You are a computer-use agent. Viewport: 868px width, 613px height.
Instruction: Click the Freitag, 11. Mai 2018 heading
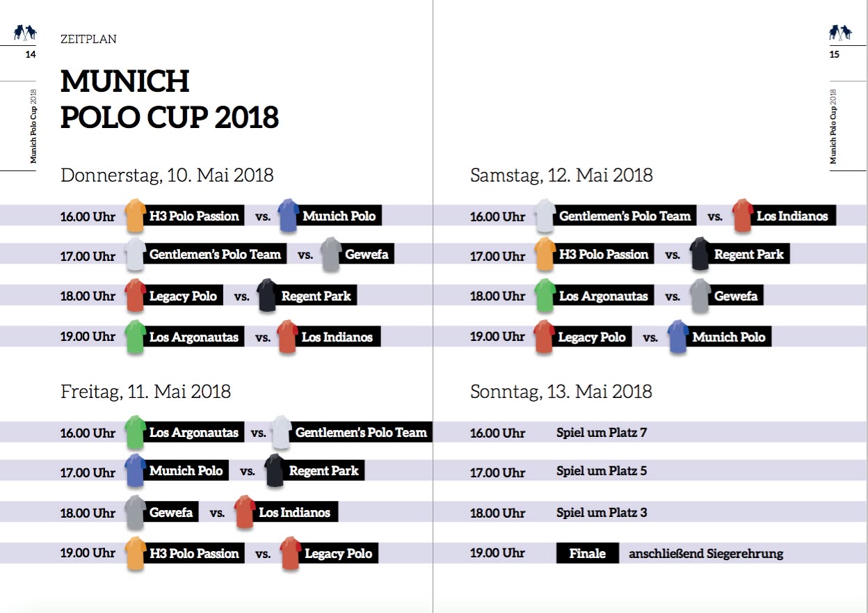click(x=145, y=391)
